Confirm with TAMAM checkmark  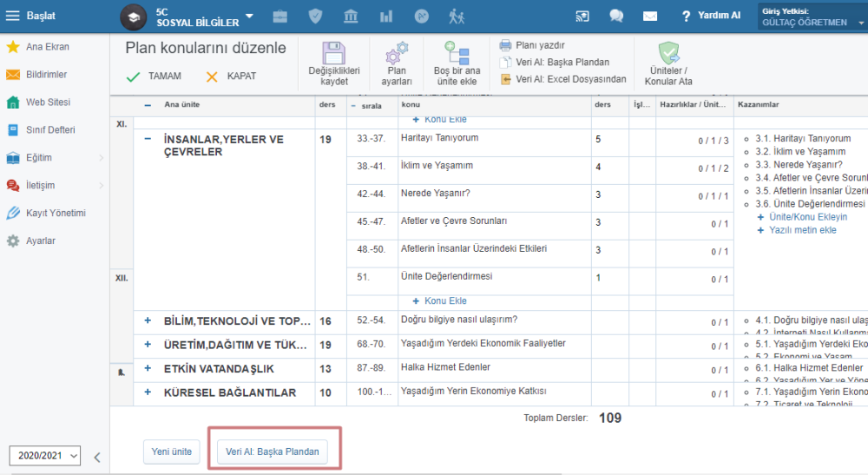point(154,76)
